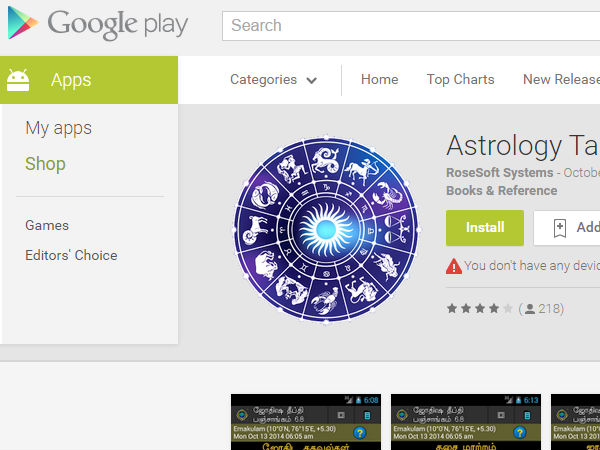Open the Astrology app zodiac wheel icon
600x450 pixels.
[x=326, y=230]
